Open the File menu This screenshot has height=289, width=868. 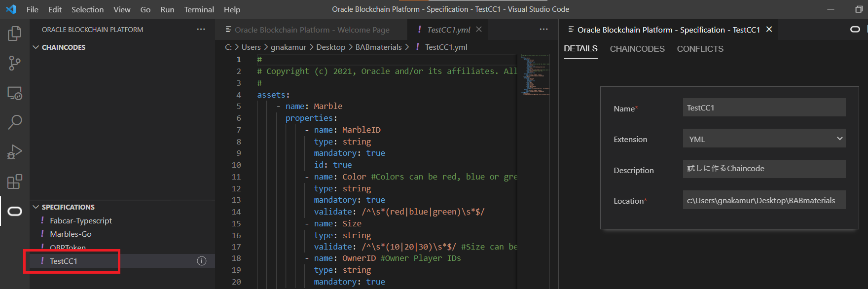33,9
